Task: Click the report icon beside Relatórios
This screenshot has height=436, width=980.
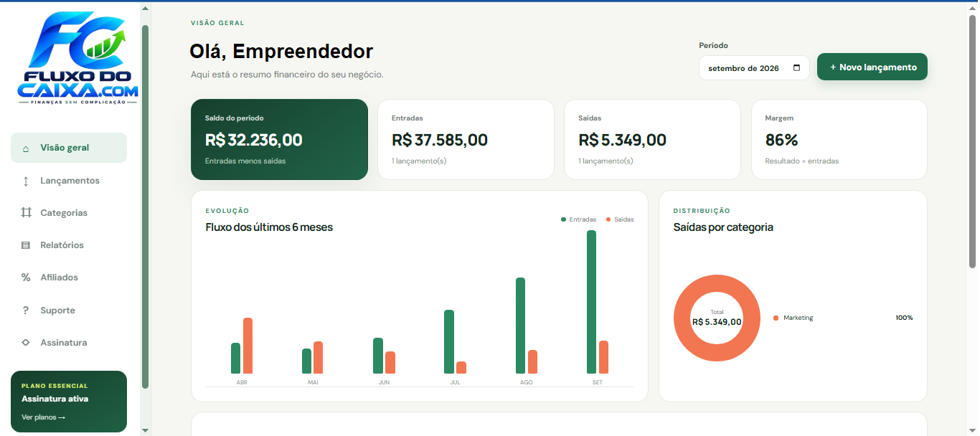Action: [26, 245]
